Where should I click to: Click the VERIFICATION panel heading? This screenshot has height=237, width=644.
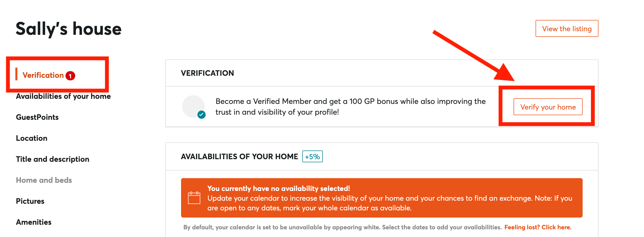point(207,73)
